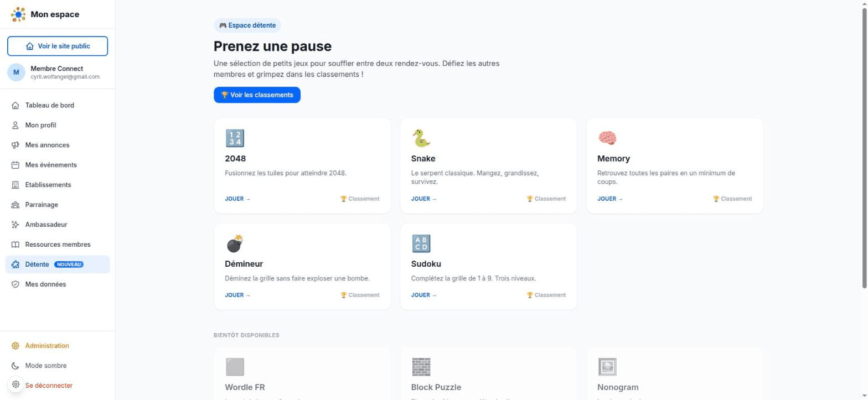Open Administration link in sidebar
This screenshot has height=400, width=868.
pos(58,346)
